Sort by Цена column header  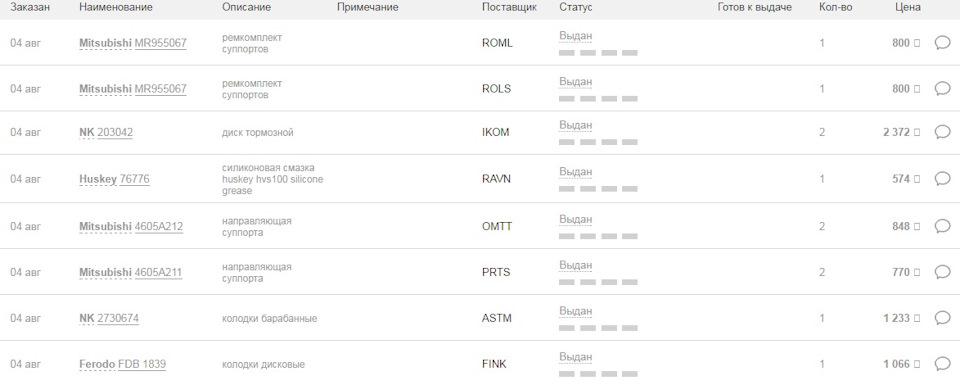point(907,7)
